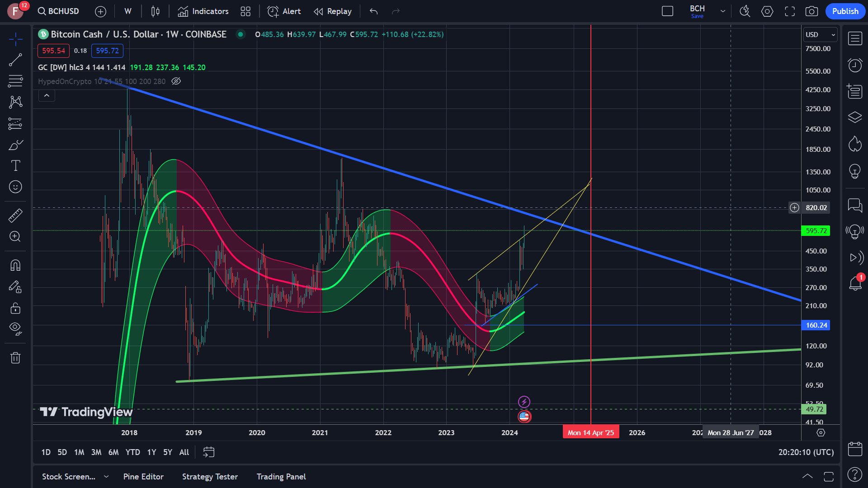Image resolution: width=868 pixels, height=488 pixels.
Task: Select the text annotation tool
Action: (15, 166)
